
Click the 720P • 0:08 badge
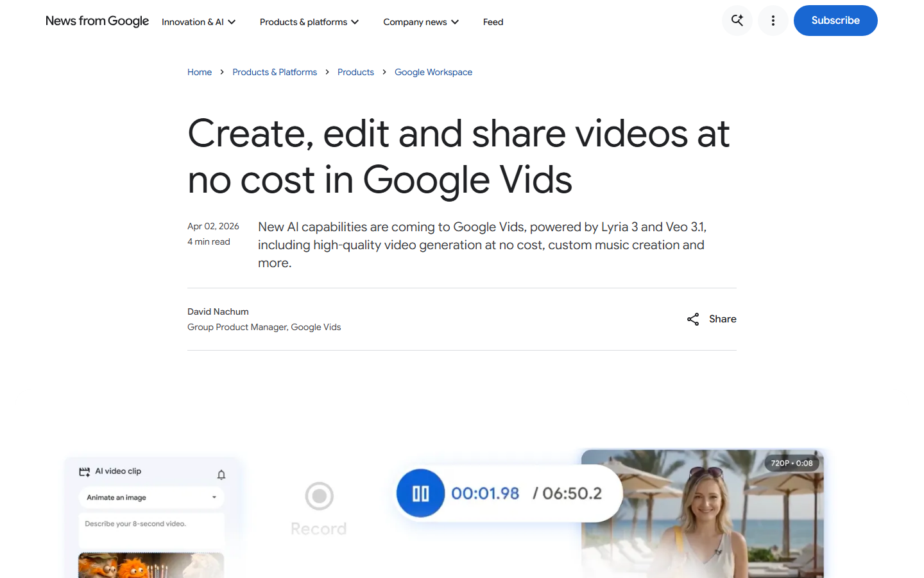click(792, 463)
